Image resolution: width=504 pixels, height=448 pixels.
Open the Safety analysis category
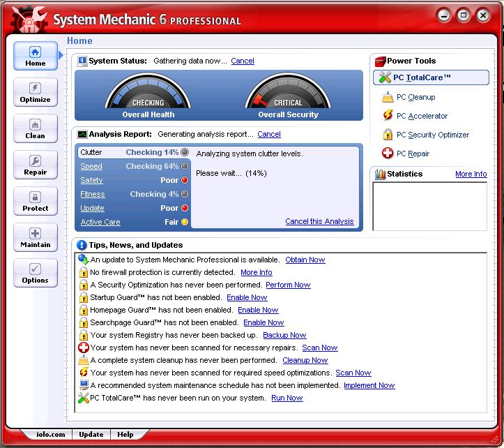(x=91, y=180)
